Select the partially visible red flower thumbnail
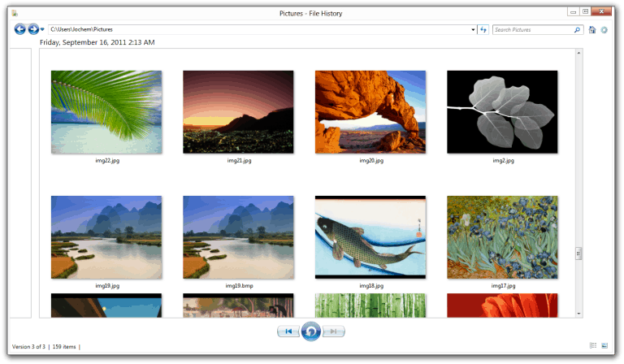This screenshot has height=364, width=624. (x=502, y=305)
